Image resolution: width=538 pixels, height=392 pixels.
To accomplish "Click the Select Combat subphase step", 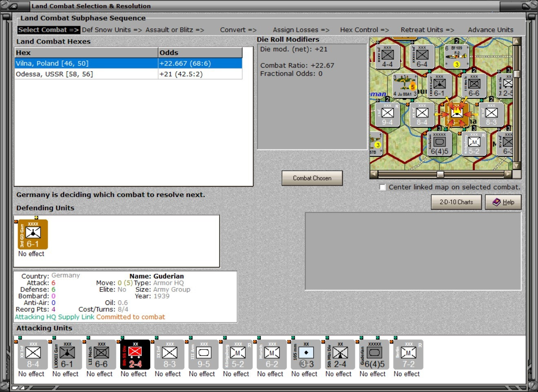I will (49, 30).
